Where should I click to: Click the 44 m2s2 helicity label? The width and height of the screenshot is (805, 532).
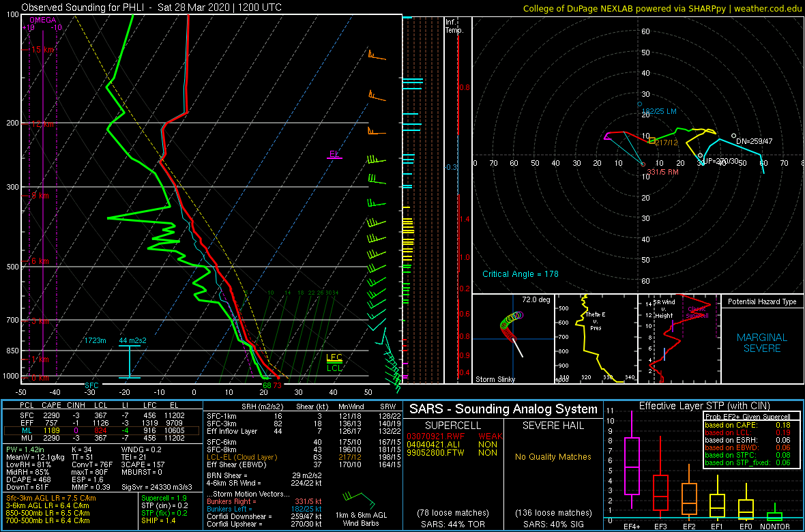click(132, 340)
